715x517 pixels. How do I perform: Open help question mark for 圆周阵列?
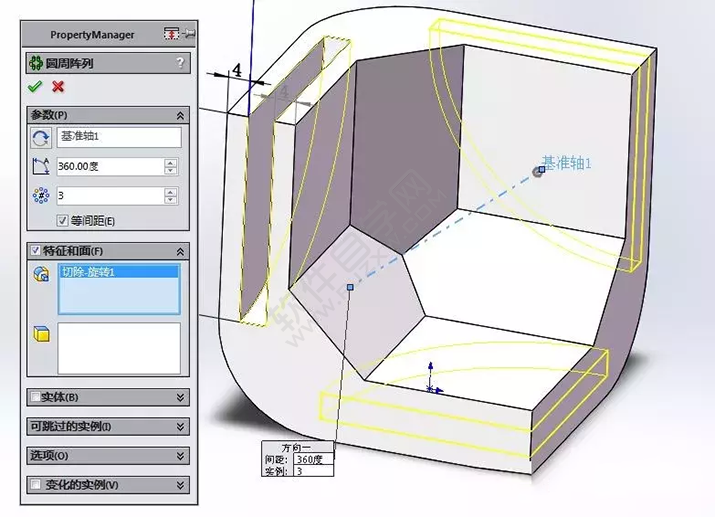[181, 62]
